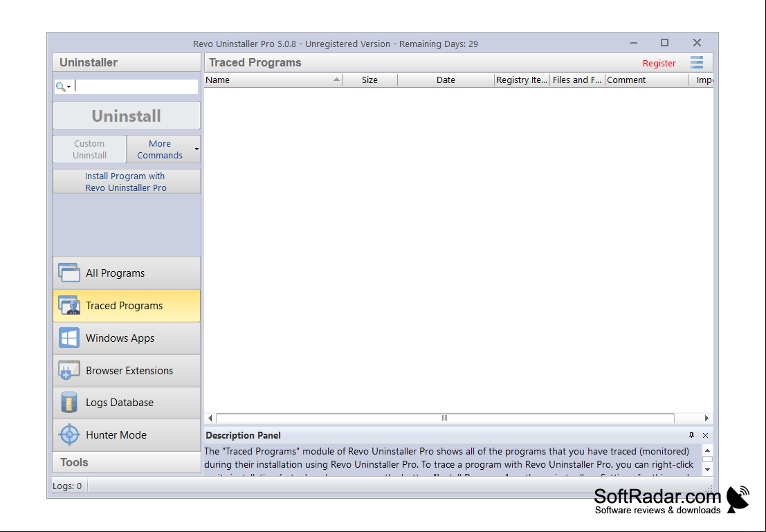
Task: Click the red Register link
Action: (x=659, y=63)
